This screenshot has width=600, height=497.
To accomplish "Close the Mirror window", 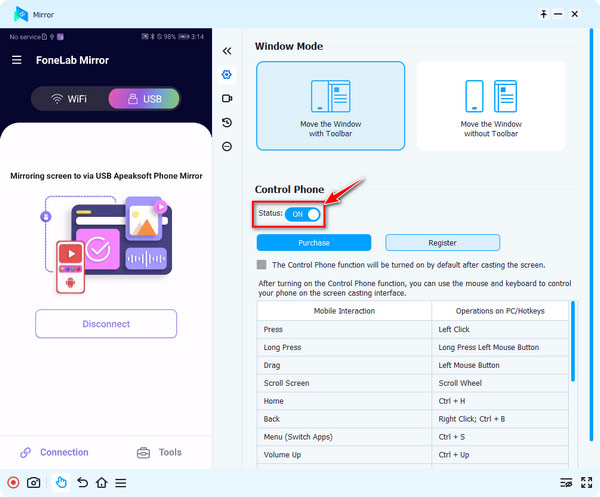I will tap(574, 14).
